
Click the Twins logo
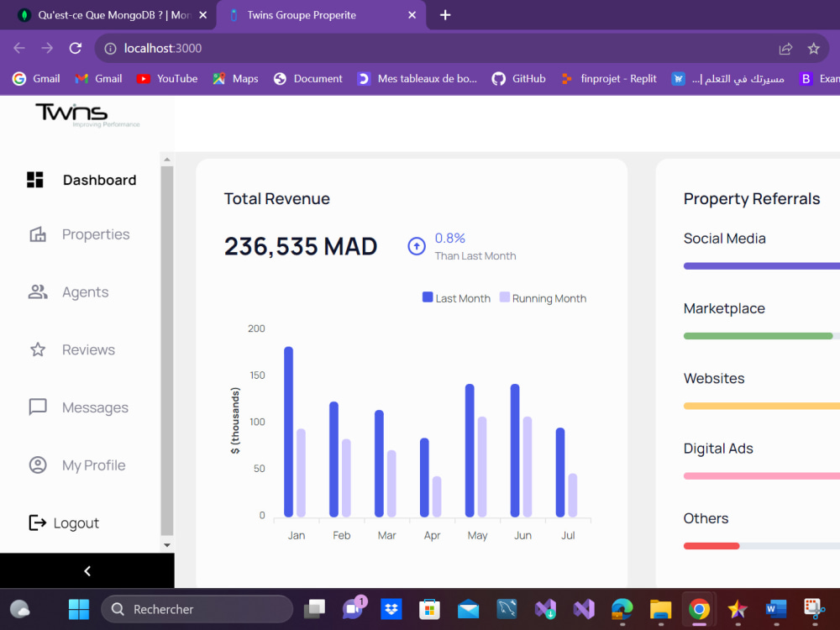[87, 114]
